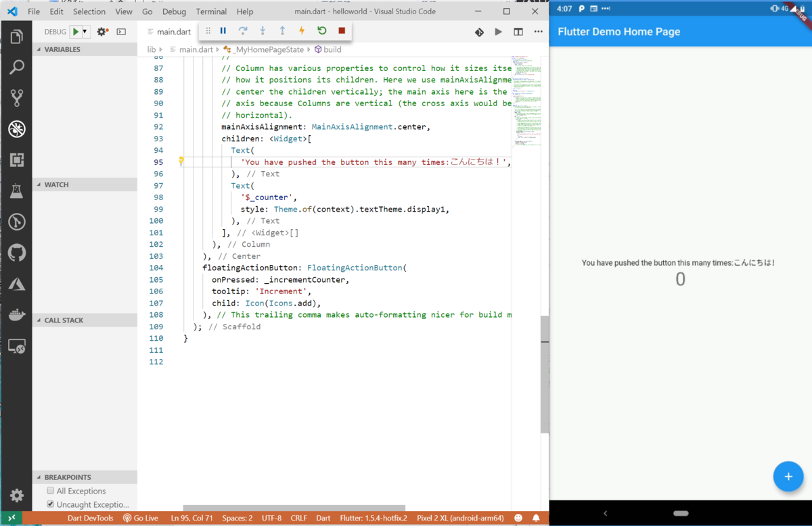Click Dart DevTools in status bar
The height and width of the screenshot is (526, 812).
pyautogui.click(x=91, y=518)
